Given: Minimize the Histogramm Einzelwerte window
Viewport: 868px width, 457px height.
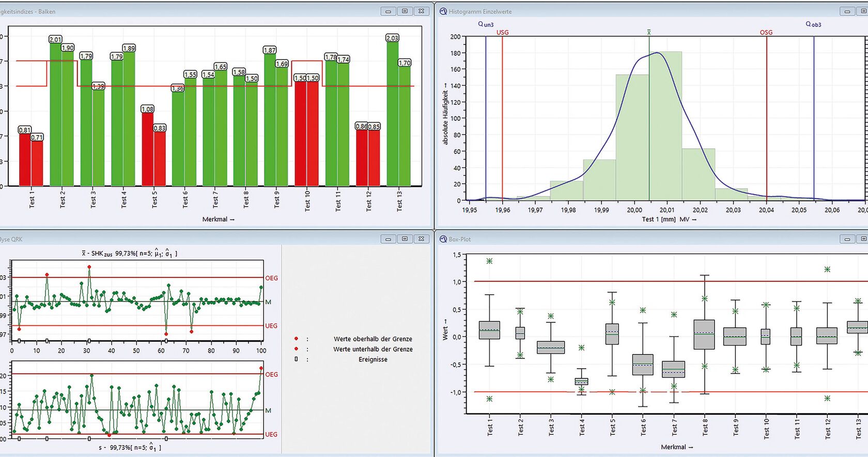Looking at the screenshot, I should (847, 11).
